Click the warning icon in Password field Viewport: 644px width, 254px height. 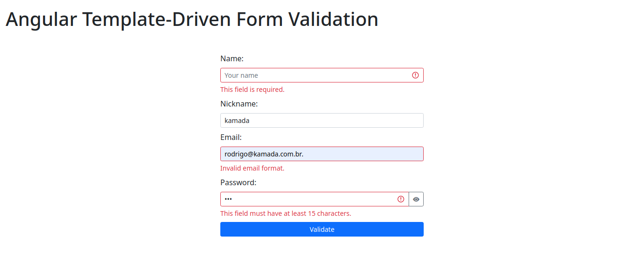[401, 199]
